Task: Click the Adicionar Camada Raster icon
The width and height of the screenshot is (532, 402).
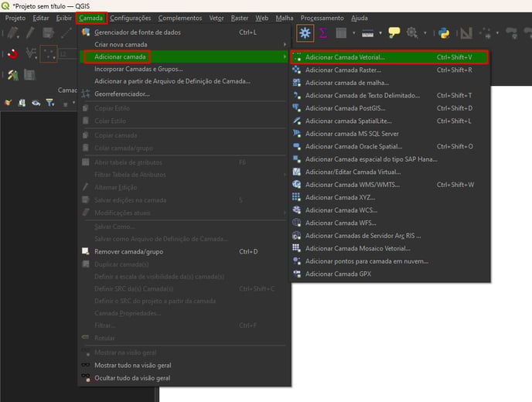Action: click(x=296, y=70)
